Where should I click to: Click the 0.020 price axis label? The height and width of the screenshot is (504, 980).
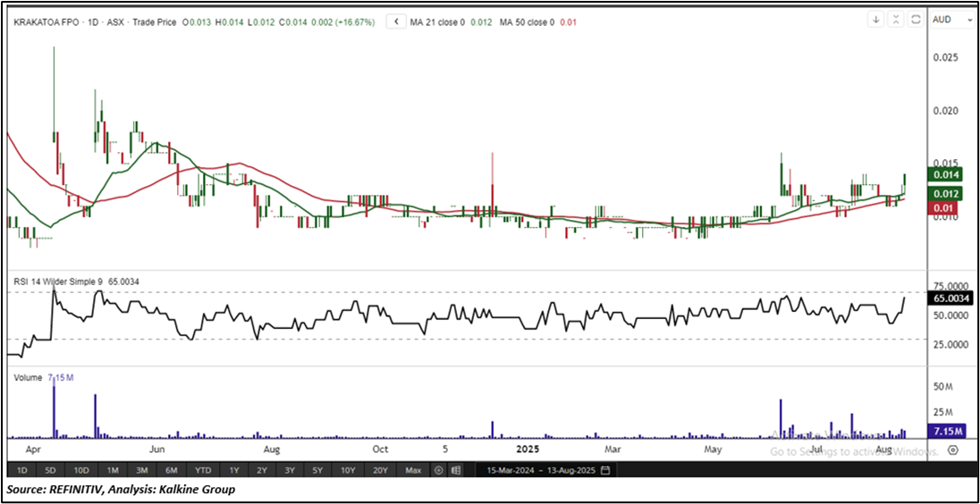(944, 111)
